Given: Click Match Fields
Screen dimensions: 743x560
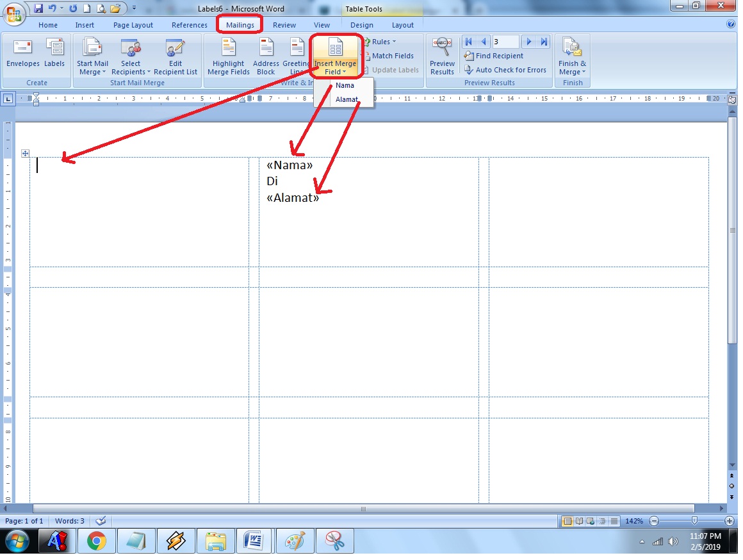Looking at the screenshot, I should [389, 56].
